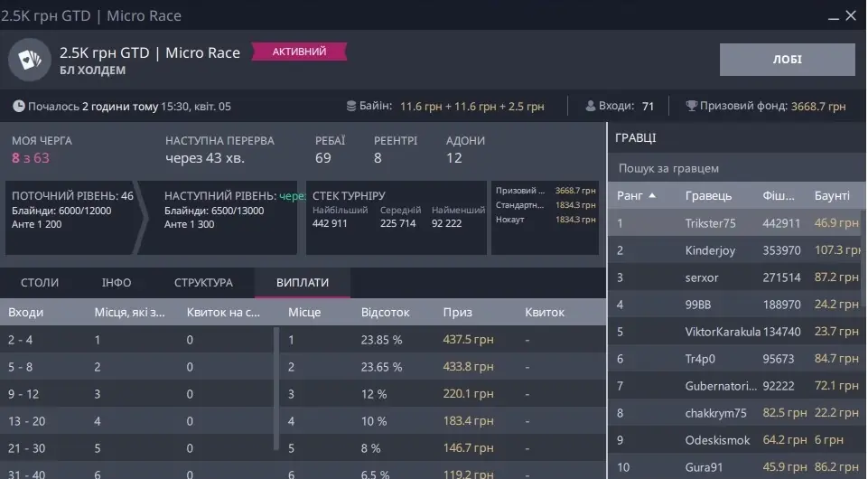This screenshot has height=479, width=868.
Task: Switch to the СТОЛИ tab
Action: click(40, 283)
